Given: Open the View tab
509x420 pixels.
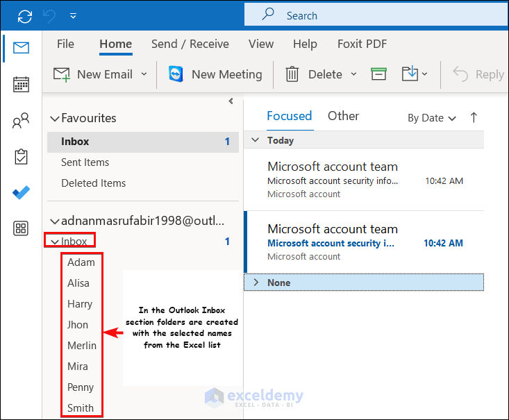Looking at the screenshot, I should coord(261,44).
